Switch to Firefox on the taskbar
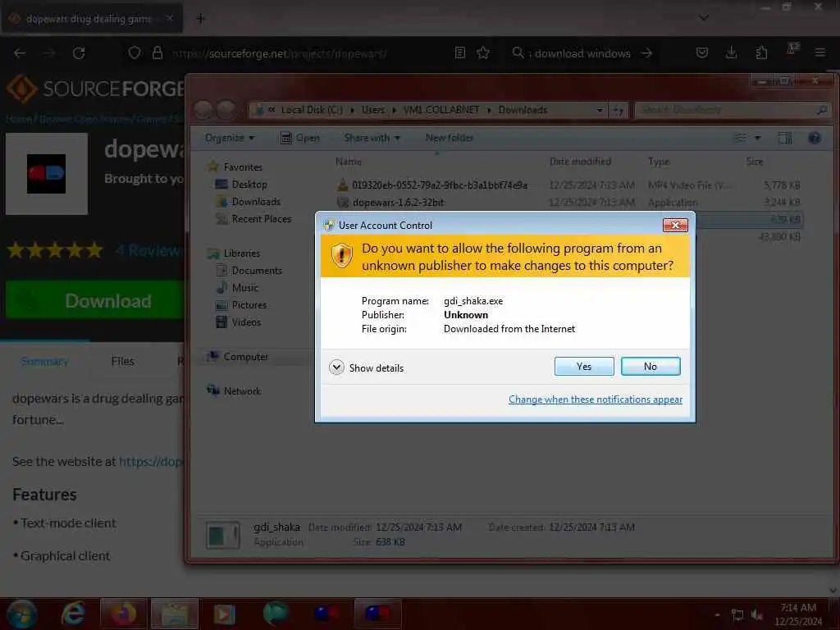This screenshot has height=630, width=840. coord(124,614)
